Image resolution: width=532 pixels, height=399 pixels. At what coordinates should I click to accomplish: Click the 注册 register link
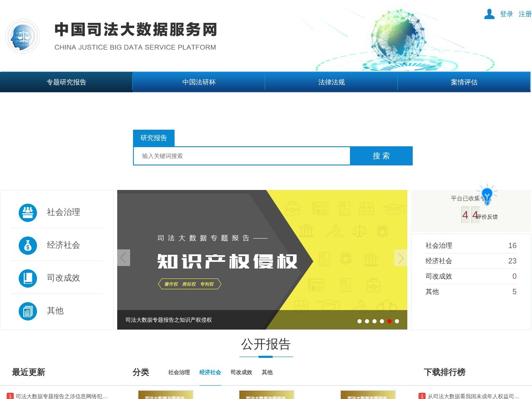525,14
